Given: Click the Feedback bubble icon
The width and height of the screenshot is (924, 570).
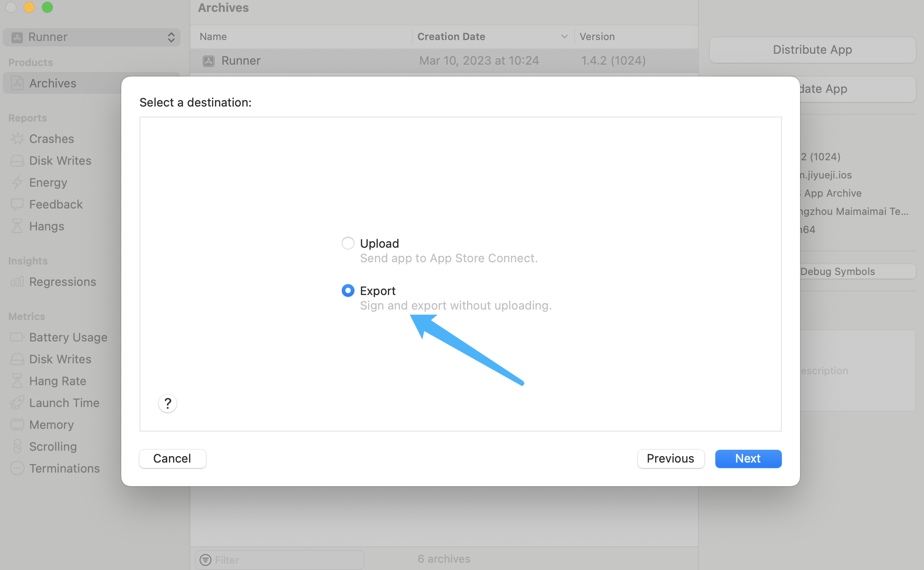Looking at the screenshot, I should (17, 204).
